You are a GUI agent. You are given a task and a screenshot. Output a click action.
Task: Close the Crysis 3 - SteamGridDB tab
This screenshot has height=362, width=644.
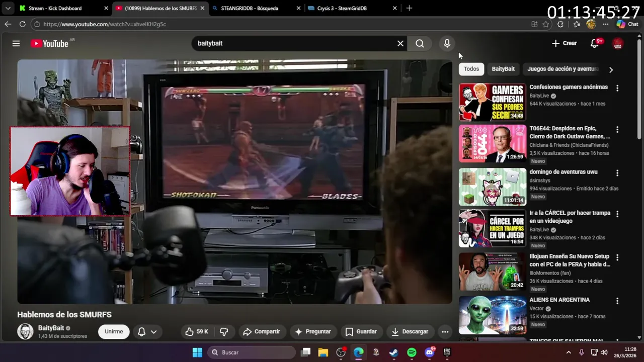click(394, 8)
